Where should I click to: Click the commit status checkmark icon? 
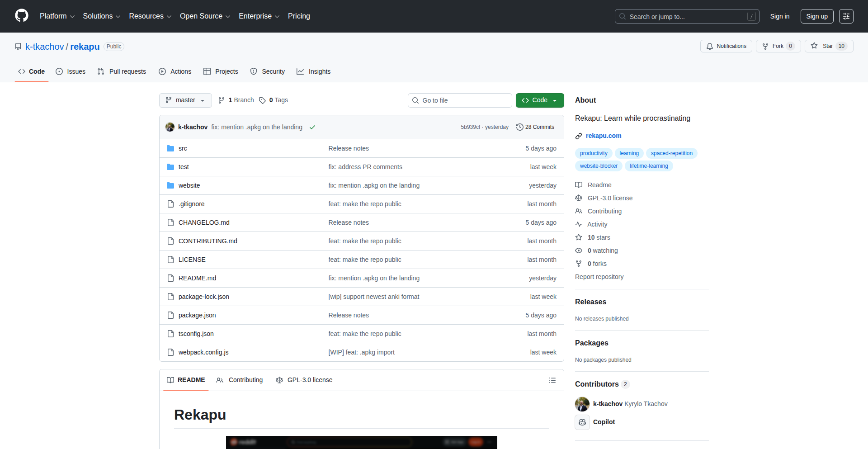pyautogui.click(x=312, y=127)
